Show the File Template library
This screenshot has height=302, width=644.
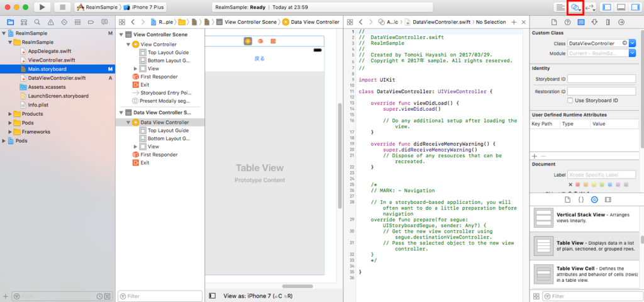click(568, 199)
